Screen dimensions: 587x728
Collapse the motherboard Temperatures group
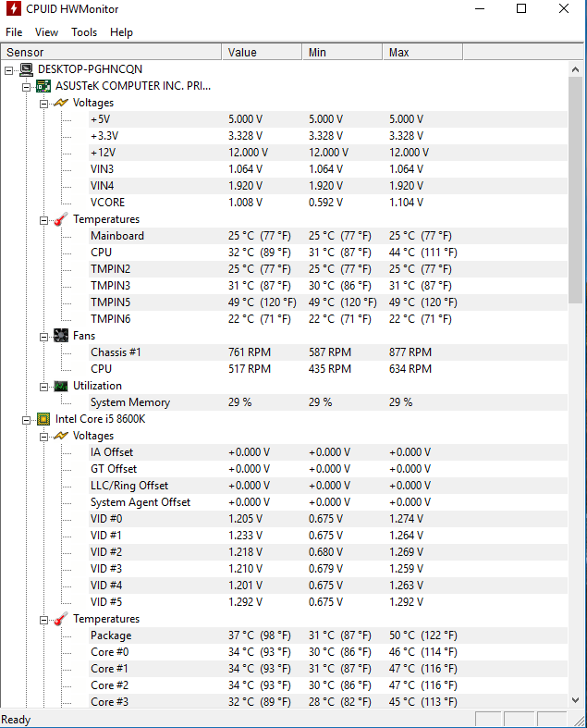tap(44, 220)
